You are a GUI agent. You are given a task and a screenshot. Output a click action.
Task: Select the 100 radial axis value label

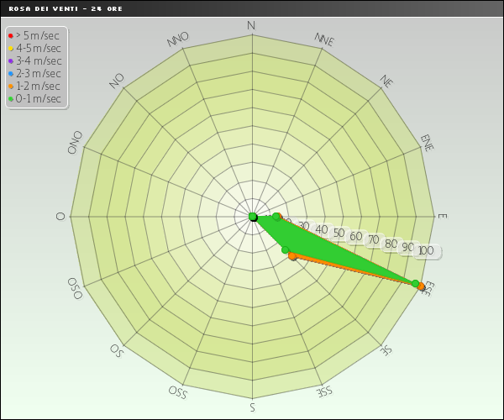click(426, 251)
